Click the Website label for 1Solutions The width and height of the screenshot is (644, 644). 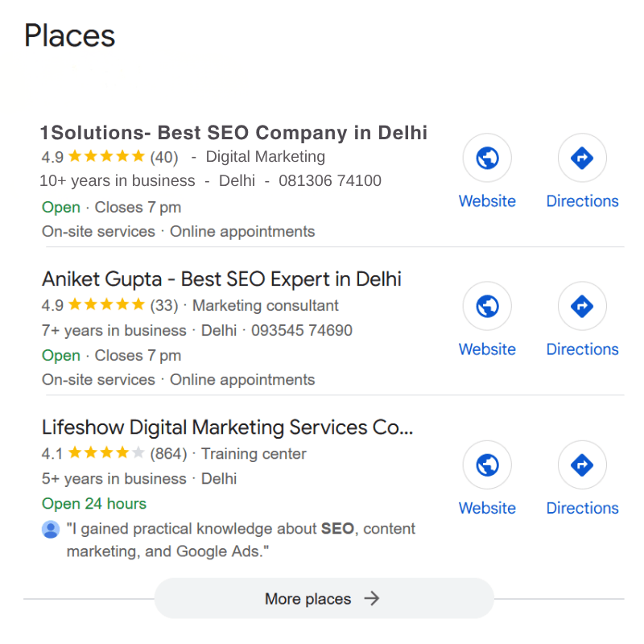(x=487, y=201)
